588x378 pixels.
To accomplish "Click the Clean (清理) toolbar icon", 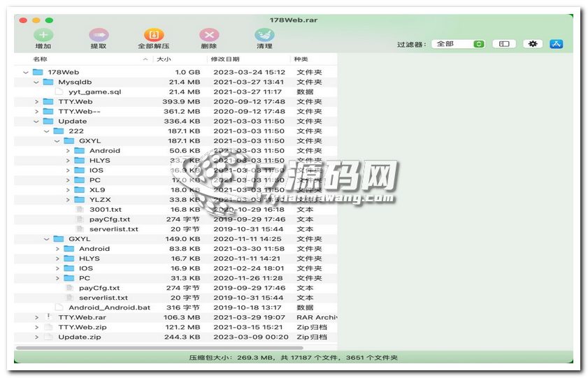I will [x=264, y=35].
